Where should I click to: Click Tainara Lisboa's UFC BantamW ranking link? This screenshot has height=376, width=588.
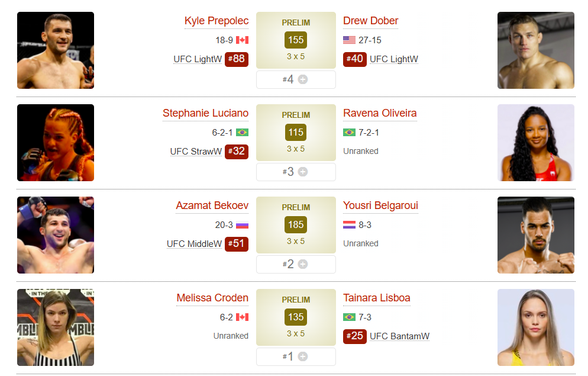pyautogui.click(x=400, y=336)
